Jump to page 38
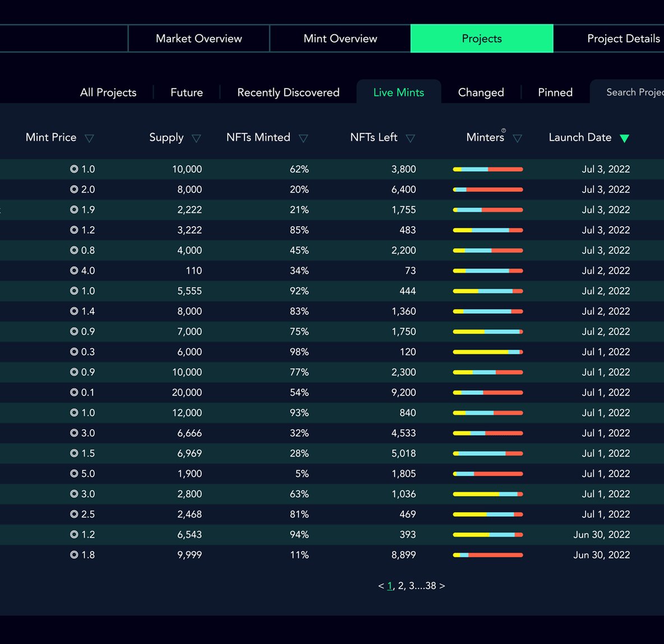Screen dimensions: 664x644 [431, 586]
